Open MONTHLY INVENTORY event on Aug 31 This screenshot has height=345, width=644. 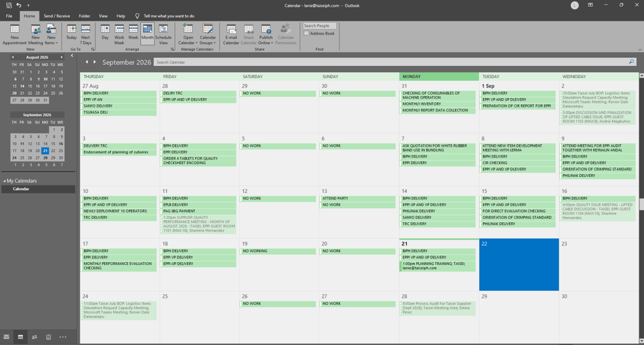(x=438, y=104)
